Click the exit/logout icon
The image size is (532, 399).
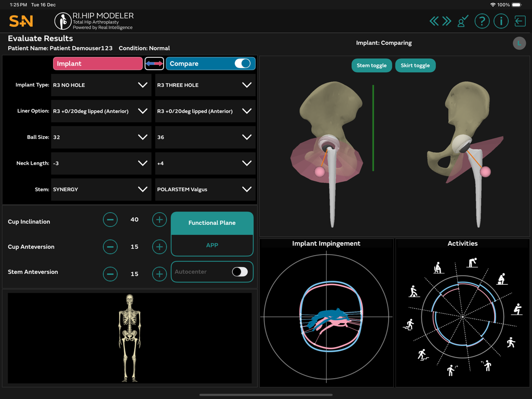[x=520, y=21]
